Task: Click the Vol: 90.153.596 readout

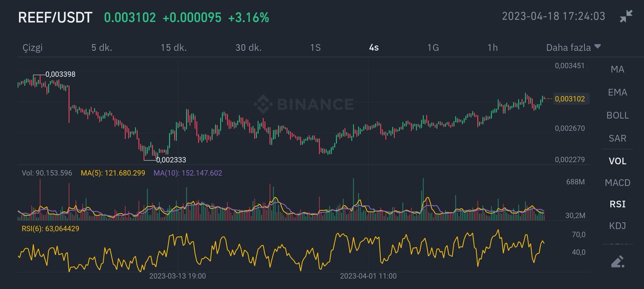Action: coord(47,173)
